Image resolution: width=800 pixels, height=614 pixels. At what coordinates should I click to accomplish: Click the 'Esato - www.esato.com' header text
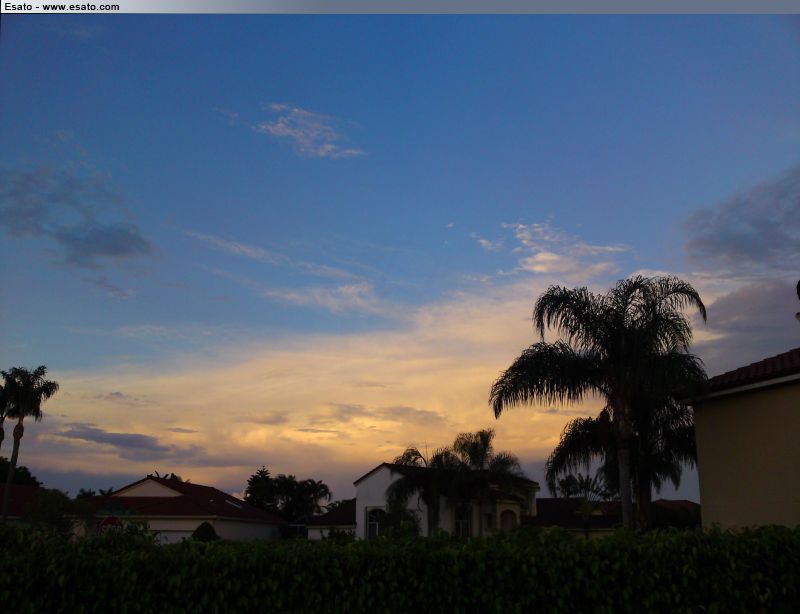(61, 7)
